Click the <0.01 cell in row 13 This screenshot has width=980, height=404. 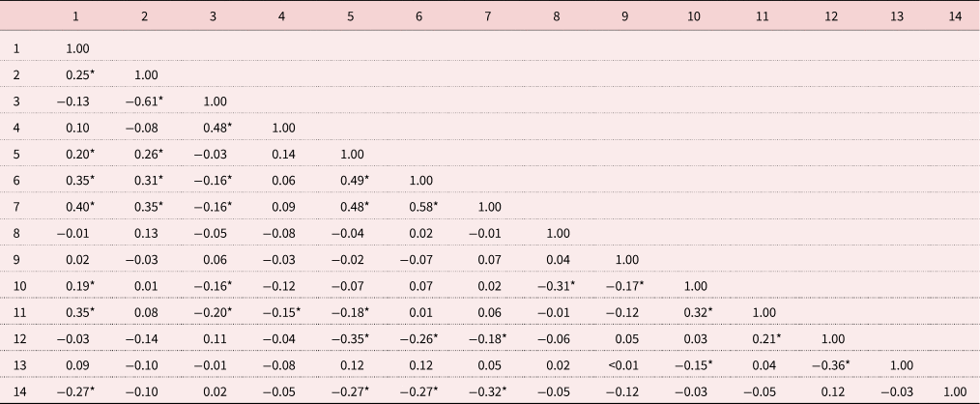[625, 366]
